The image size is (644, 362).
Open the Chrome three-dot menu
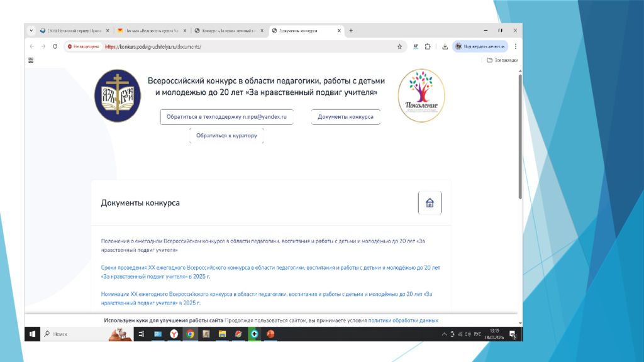(x=516, y=47)
